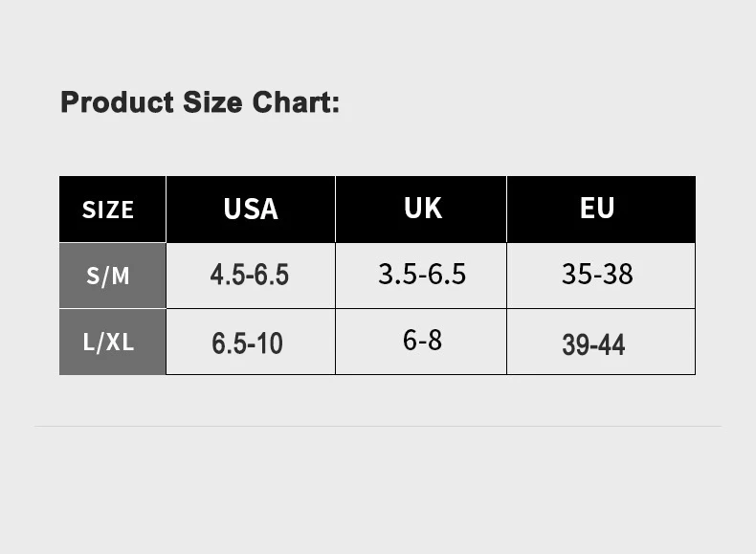Screen dimensions: 756x554
Task: Click the "XL" in L/XL label
Action: tap(120, 342)
